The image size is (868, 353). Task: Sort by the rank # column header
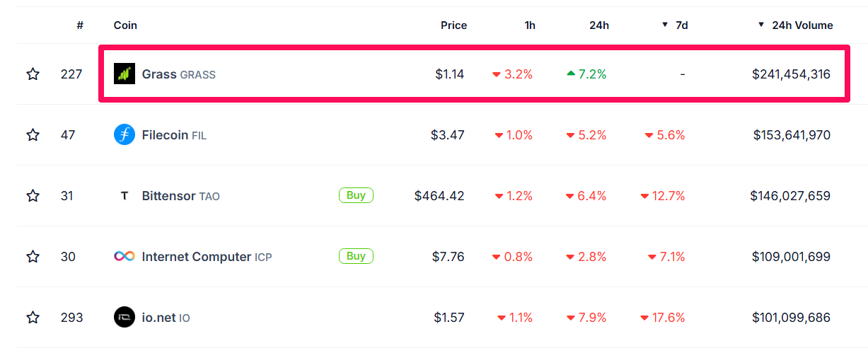pyautogui.click(x=80, y=25)
